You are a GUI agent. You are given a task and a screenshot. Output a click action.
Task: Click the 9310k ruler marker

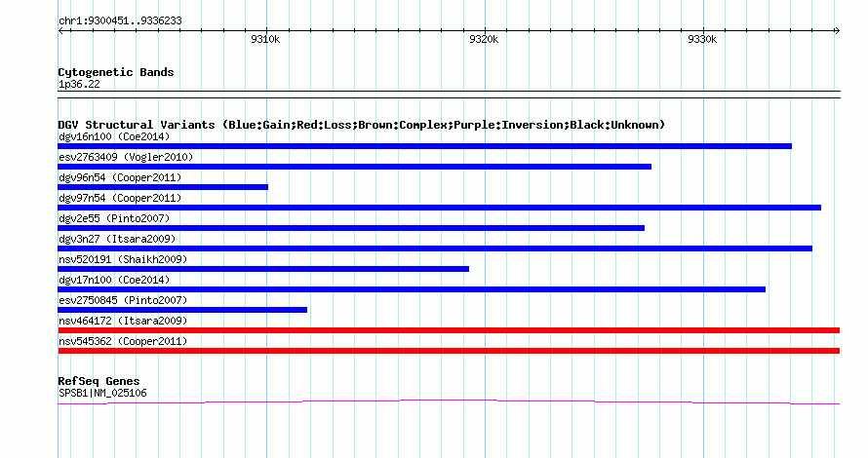[265, 39]
